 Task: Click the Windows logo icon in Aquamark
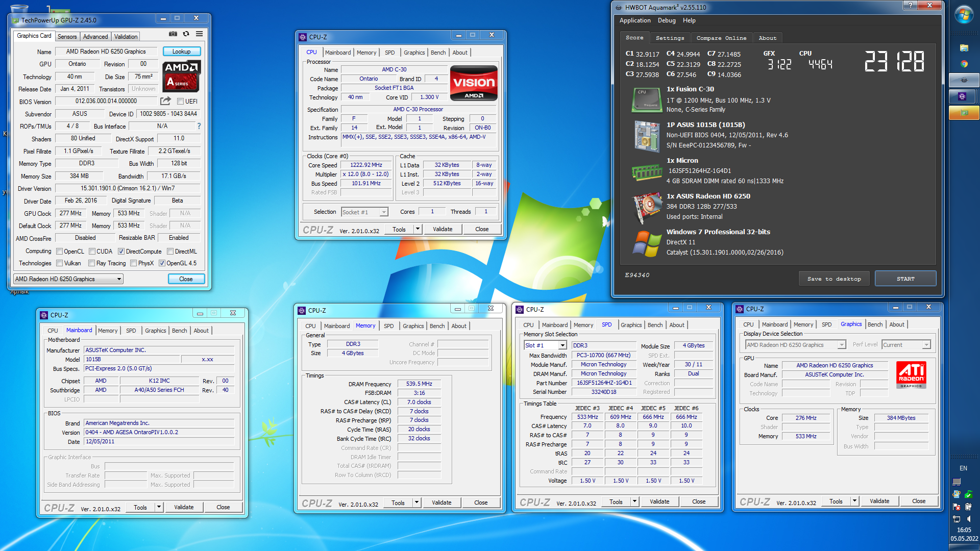point(647,243)
